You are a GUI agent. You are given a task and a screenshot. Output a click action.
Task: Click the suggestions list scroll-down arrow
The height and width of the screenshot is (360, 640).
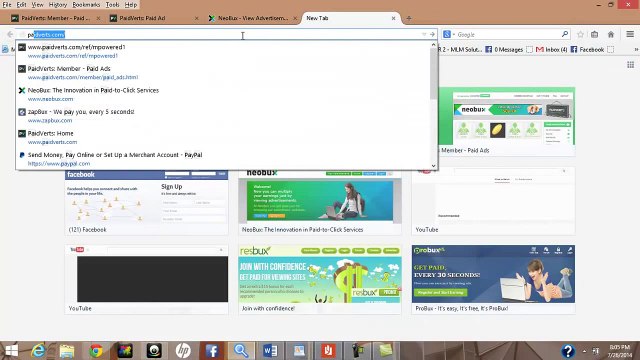coord(433,166)
